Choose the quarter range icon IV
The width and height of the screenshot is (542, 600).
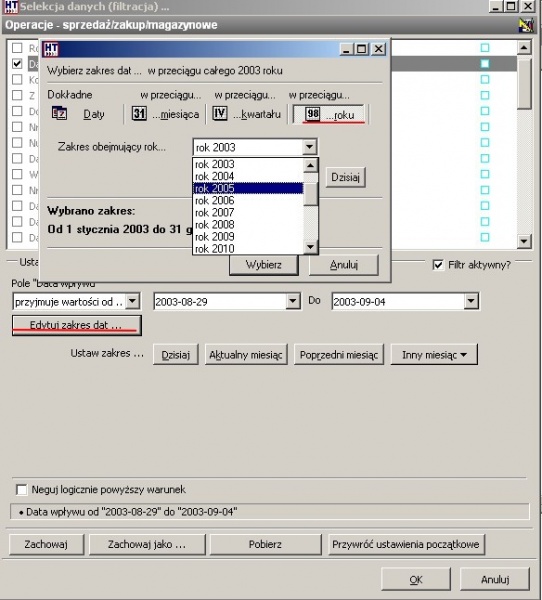coord(220,113)
